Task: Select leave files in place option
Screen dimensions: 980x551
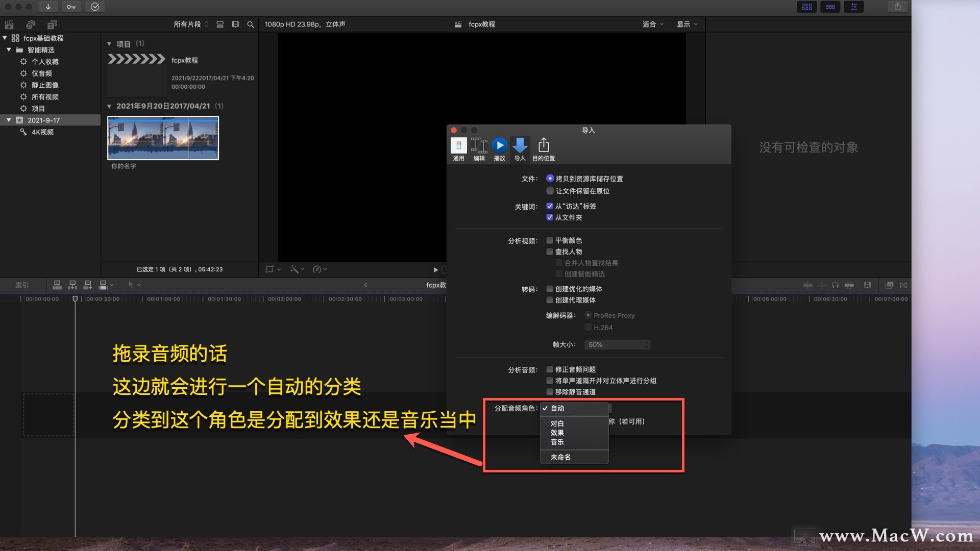Action: coord(550,191)
